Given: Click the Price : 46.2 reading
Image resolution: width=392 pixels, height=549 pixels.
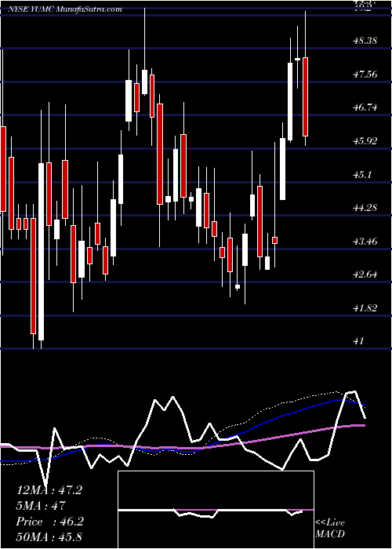Looking at the screenshot, I should click(49, 522).
